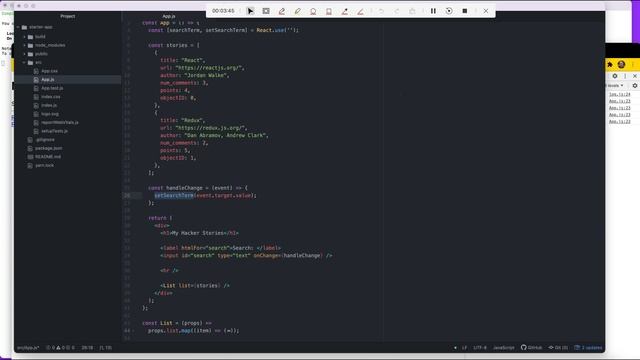Switch to the App.js editor tab
This screenshot has height=360, width=640.
(169, 16)
